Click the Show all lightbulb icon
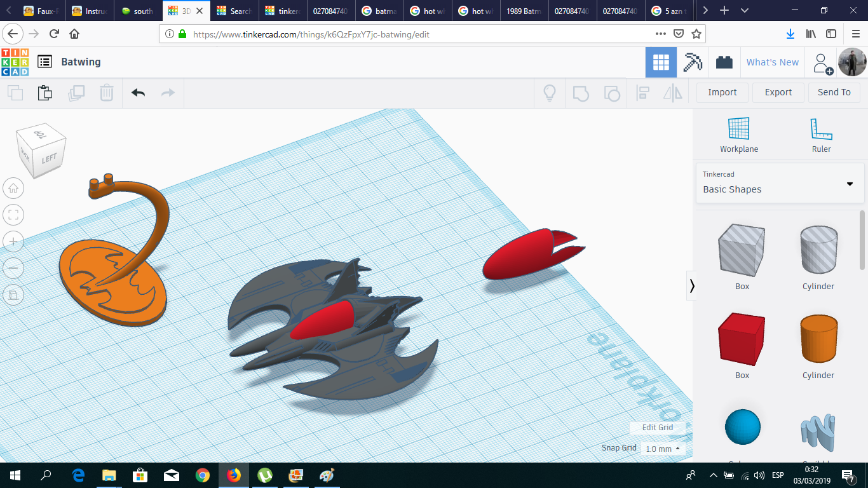 pos(550,93)
